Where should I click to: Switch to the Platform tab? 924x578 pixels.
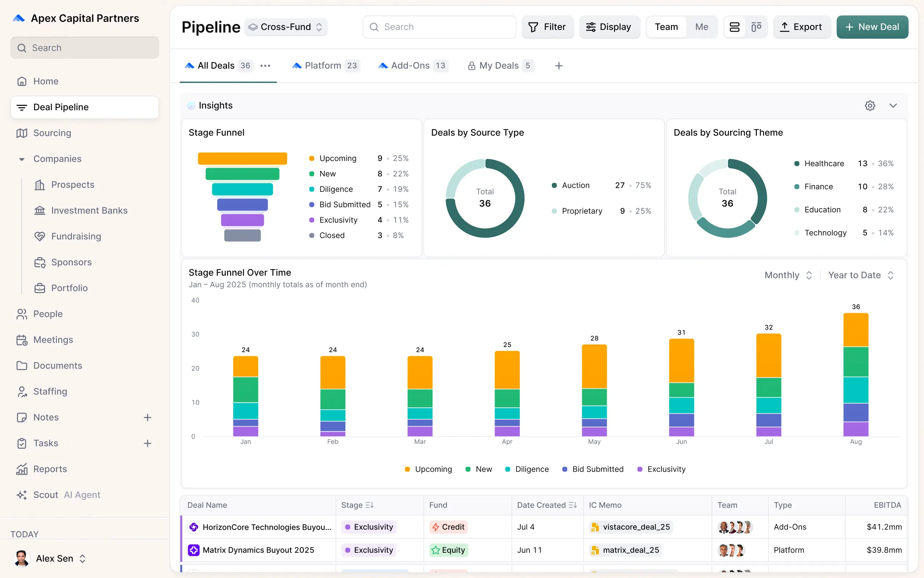click(326, 66)
